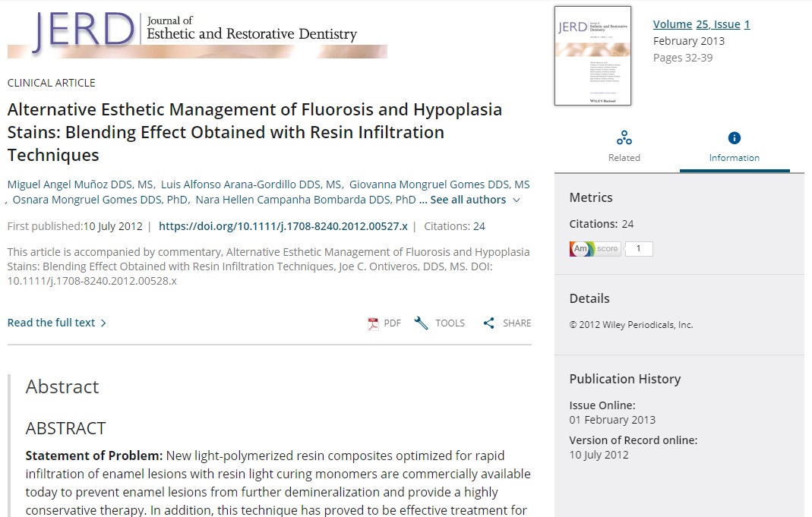Switch to the Information tab
Viewport: 812px width, 517px height.
click(734, 157)
